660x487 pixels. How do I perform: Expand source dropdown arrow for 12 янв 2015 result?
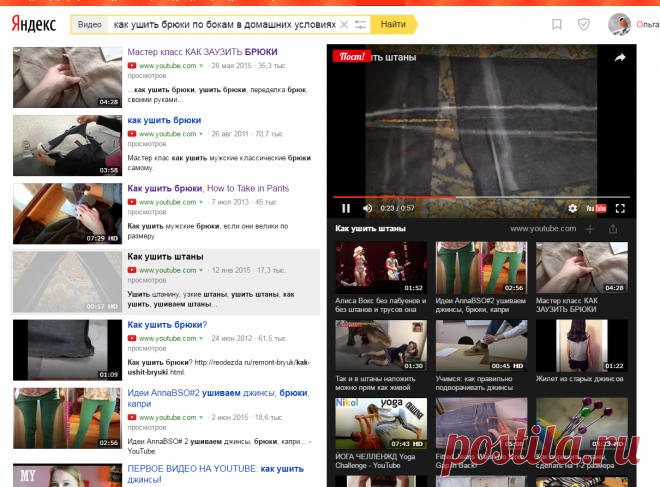pyautogui.click(x=201, y=270)
